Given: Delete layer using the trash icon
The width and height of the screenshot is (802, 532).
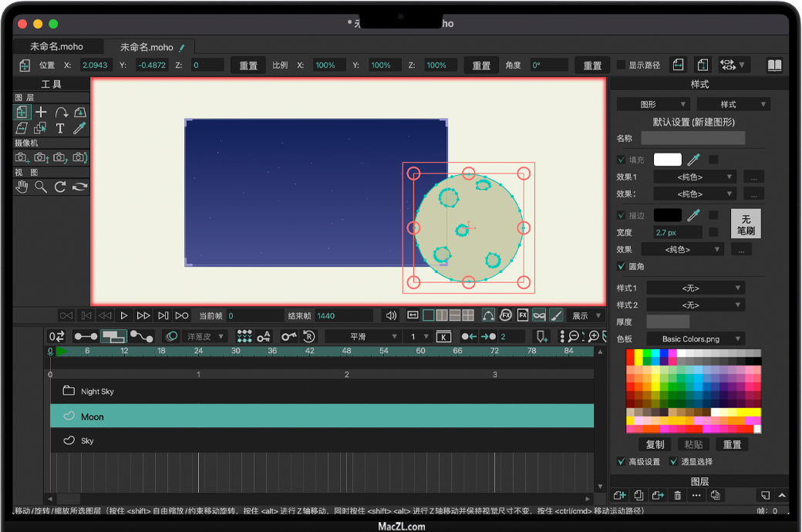Looking at the screenshot, I should (x=677, y=495).
